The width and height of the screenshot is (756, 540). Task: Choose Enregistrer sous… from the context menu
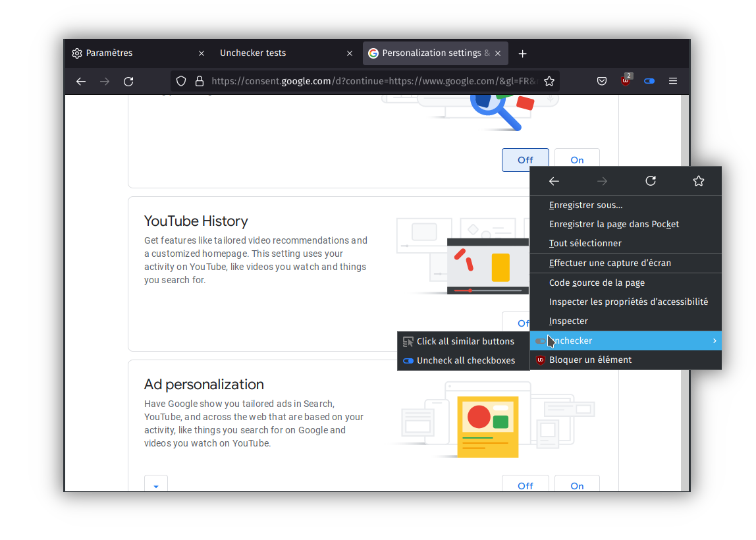(x=626, y=205)
